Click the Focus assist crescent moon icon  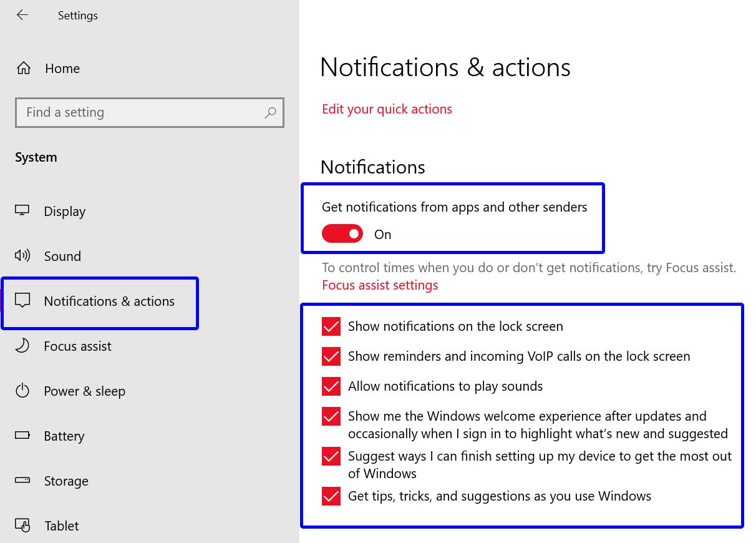click(22, 346)
